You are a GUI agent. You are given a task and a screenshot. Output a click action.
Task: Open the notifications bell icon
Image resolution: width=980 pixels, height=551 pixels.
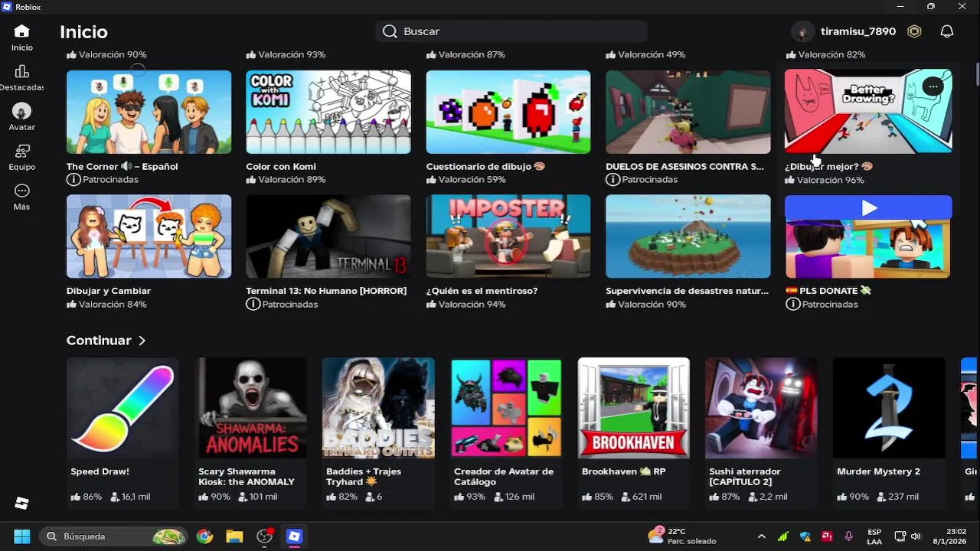tap(947, 31)
